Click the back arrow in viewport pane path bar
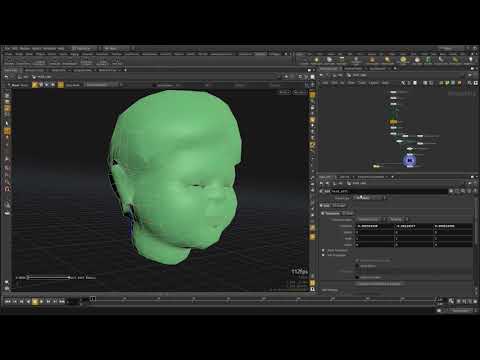This screenshot has width=480, height=360. pyautogui.click(x=7, y=77)
